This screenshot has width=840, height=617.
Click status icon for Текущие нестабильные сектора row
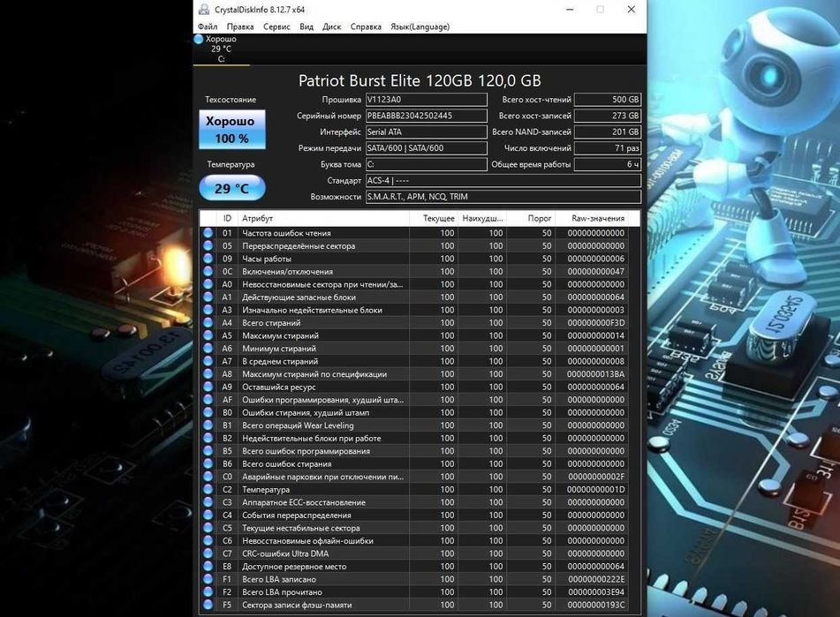208,528
